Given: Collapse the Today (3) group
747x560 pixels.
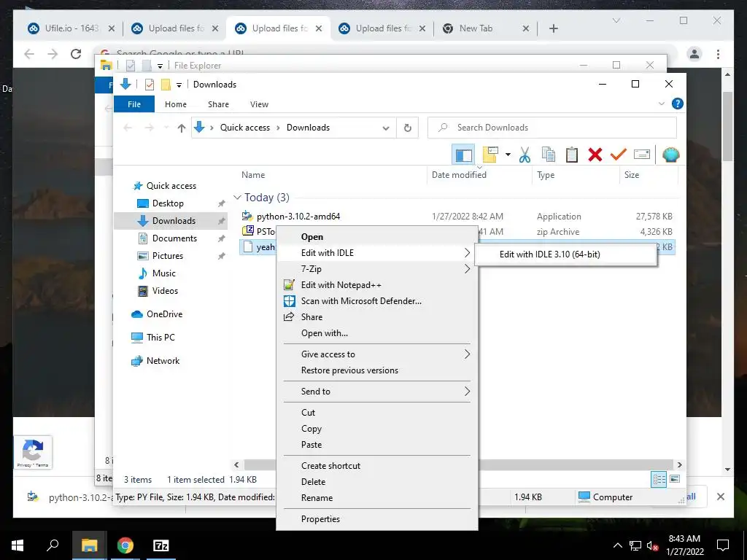Looking at the screenshot, I should 237,197.
